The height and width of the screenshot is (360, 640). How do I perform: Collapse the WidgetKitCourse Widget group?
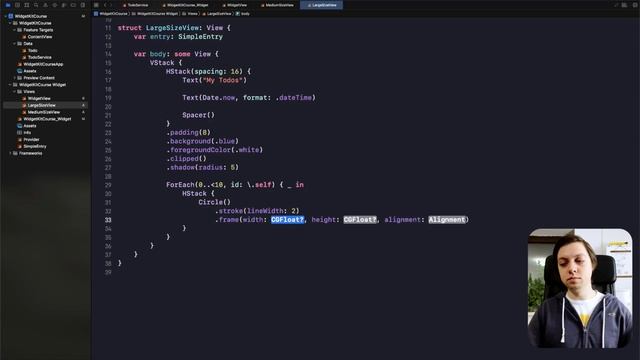tap(10, 85)
